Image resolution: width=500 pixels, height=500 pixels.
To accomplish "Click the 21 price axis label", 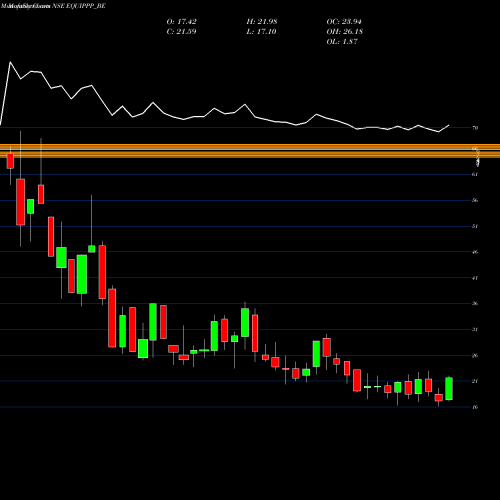I will pyautogui.click(x=475, y=381).
